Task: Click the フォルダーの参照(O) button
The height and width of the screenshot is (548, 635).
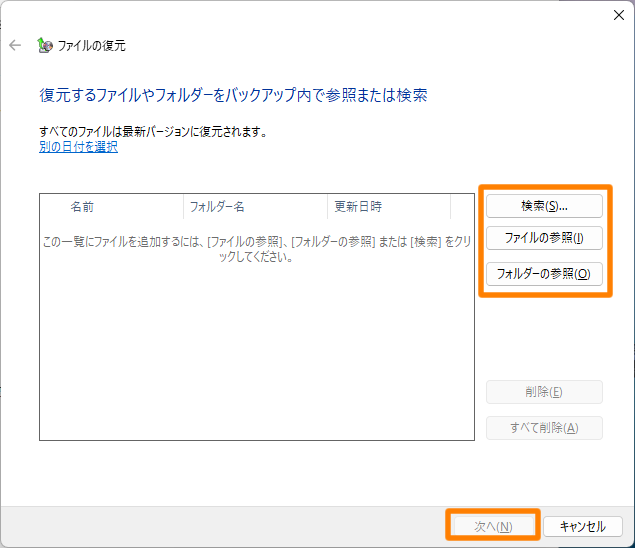Action: pos(544,274)
